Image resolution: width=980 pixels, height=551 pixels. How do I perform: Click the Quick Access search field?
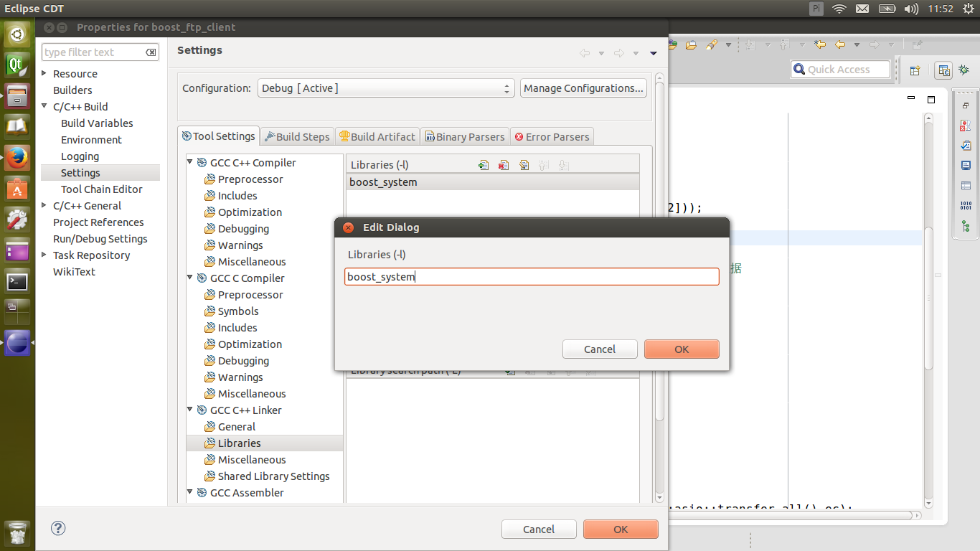click(x=840, y=70)
